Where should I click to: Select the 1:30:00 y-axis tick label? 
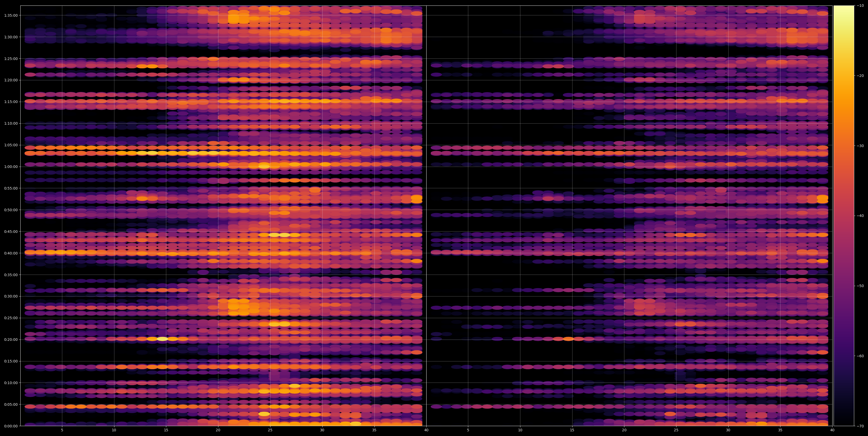(11, 37)
